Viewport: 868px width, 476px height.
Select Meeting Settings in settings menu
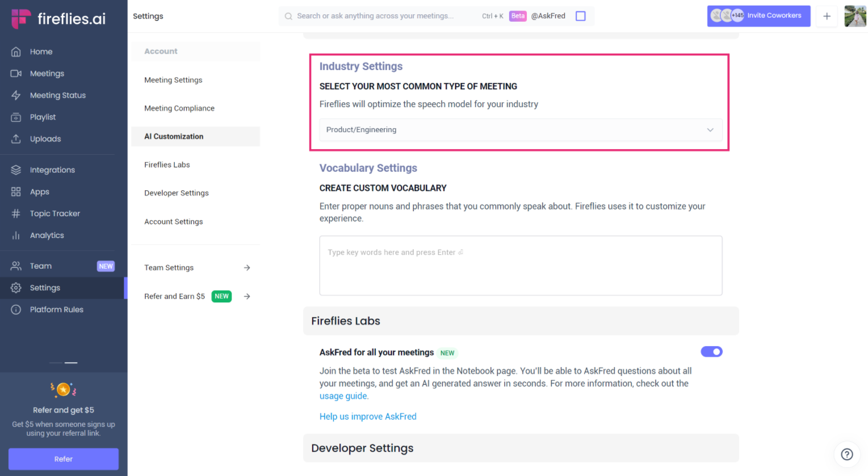pos(173,80)
